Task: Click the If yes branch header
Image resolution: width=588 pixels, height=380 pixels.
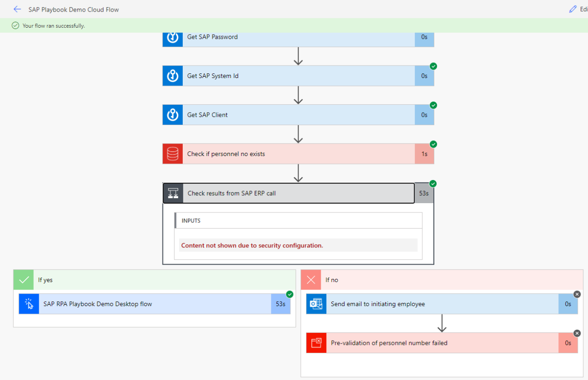Action: click(155, 280)
